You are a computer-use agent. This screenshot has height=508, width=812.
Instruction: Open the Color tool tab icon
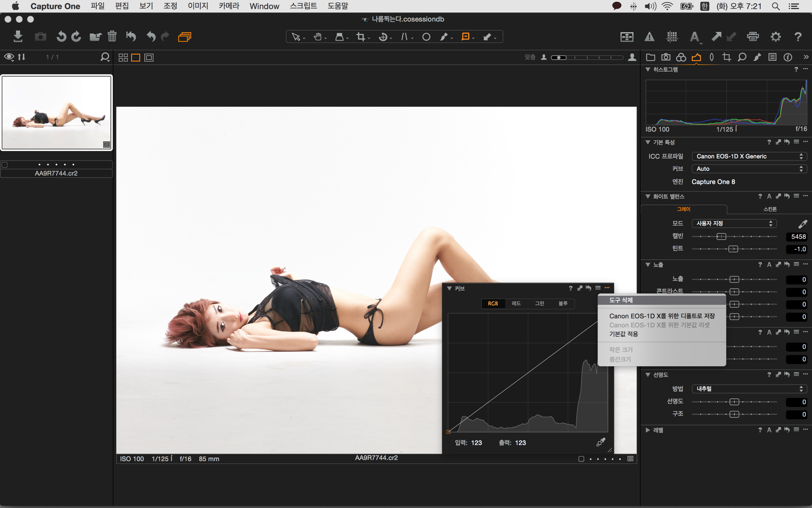[681, 57]
